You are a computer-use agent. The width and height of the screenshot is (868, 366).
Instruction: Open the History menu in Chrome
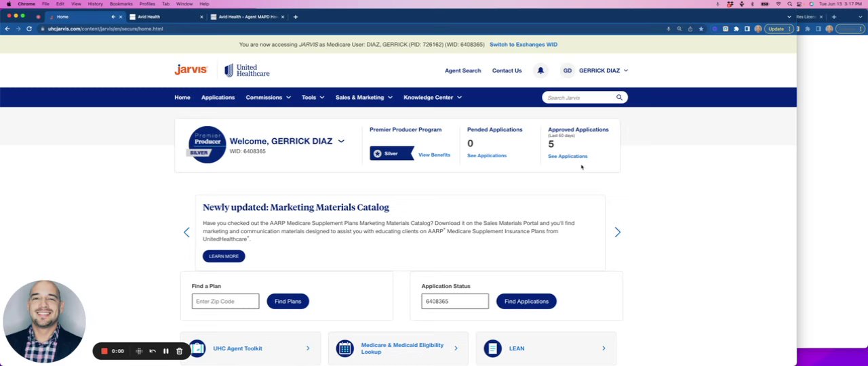(x=95, y=4)
